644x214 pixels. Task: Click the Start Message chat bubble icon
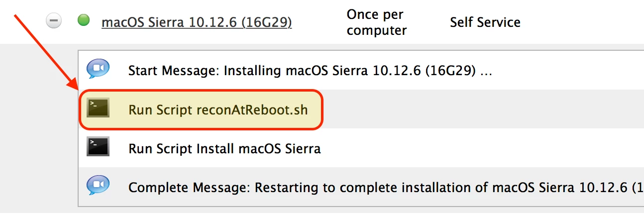[98, 69]
